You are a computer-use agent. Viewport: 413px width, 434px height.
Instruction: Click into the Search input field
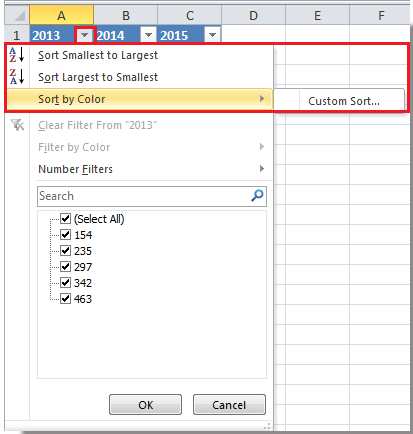143,196
